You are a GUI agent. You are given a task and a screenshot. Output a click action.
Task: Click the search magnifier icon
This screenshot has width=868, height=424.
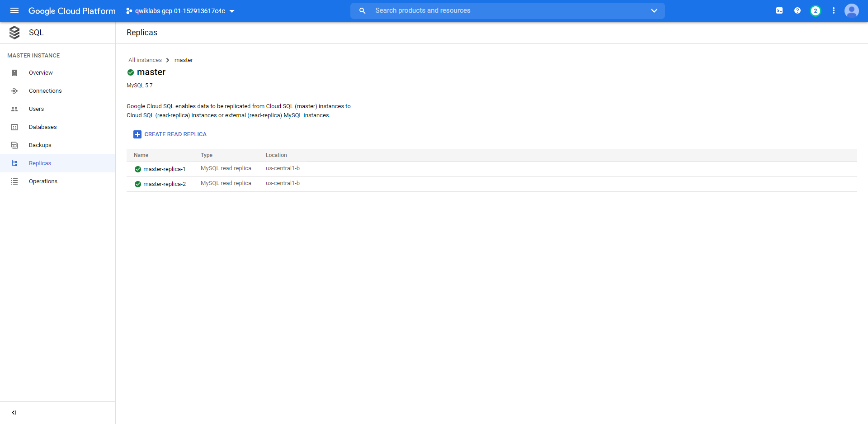pyautogui.click(x=362, y=10)
